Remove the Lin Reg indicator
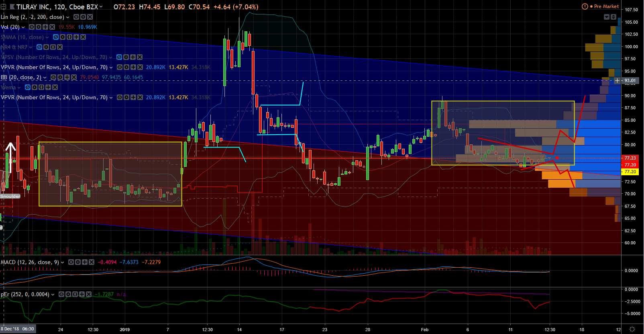Image resolution: width=644 pixels, height=334 pixels. (x=90, y=17)
